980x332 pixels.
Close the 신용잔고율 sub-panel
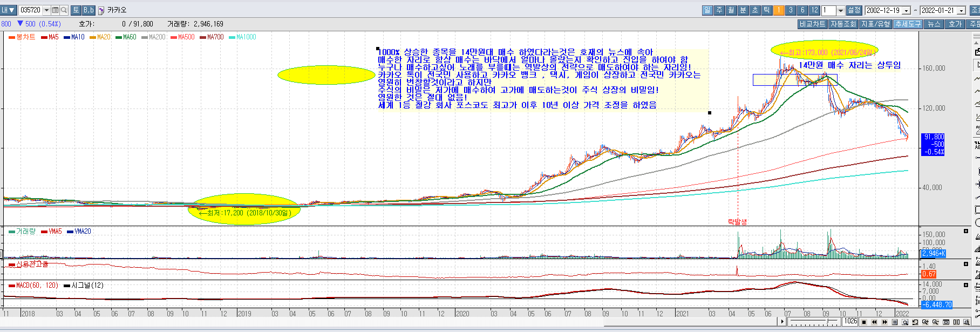(x=966, y=264)
